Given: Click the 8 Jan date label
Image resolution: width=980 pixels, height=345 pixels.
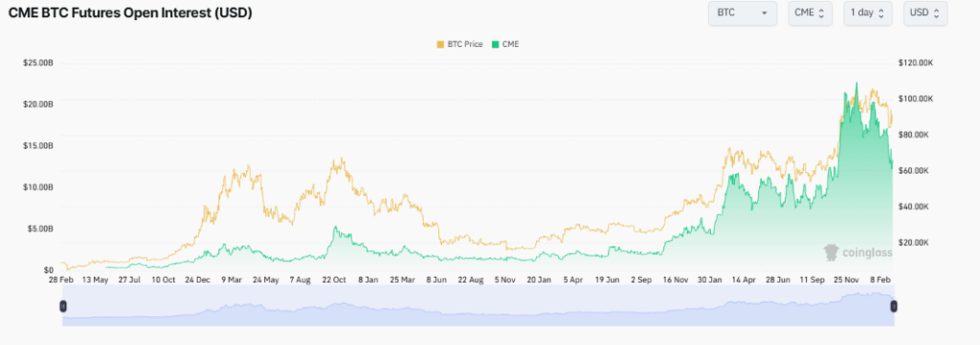Looking at the screenshot, I should (368, 280).
